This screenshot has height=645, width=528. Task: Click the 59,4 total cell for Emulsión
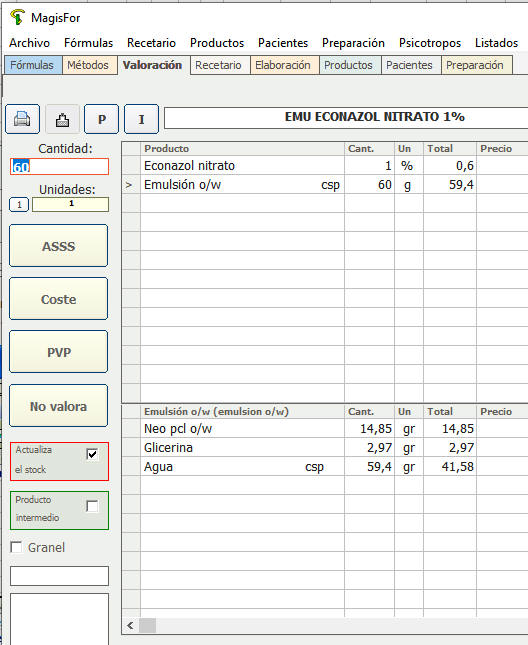(x=450, y=185)
